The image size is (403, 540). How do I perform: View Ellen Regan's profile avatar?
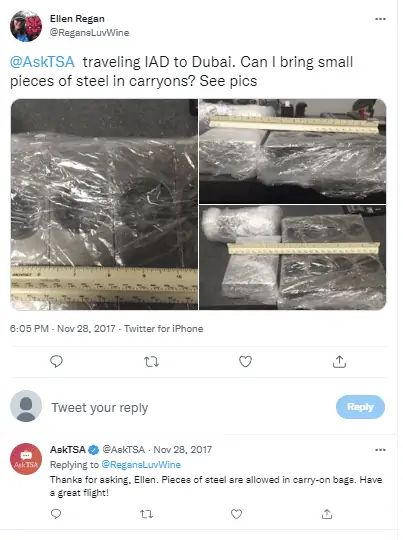coord(26,26)
